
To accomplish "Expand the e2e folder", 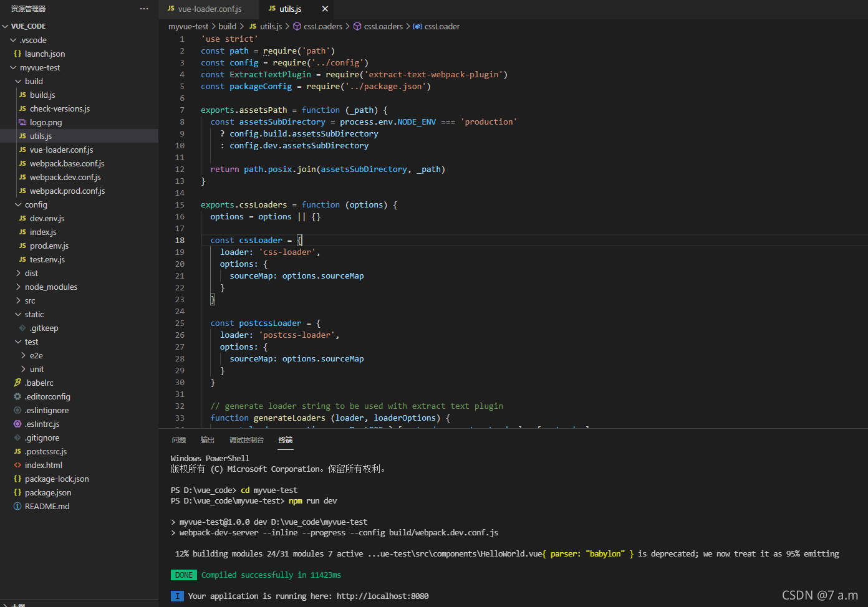I will point(23,355).
